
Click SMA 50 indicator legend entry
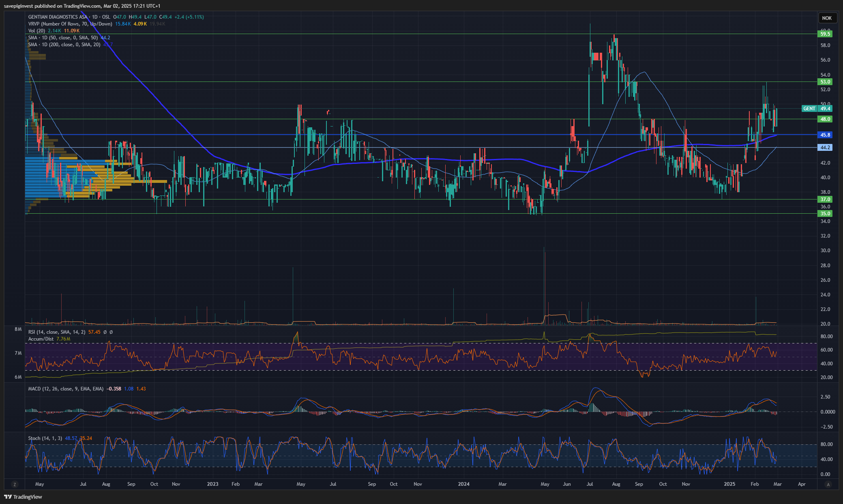coord(63,38)
